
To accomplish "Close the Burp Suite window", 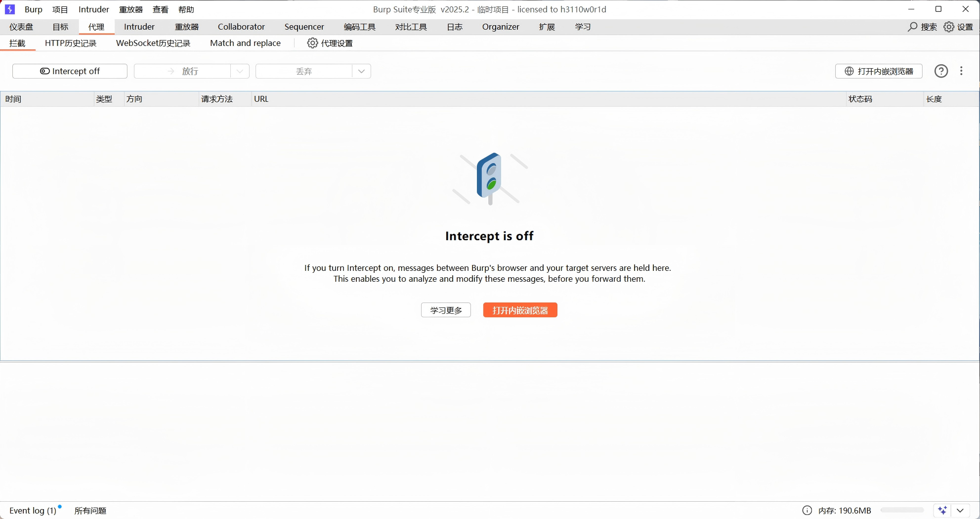I will (x=966, y=9).
